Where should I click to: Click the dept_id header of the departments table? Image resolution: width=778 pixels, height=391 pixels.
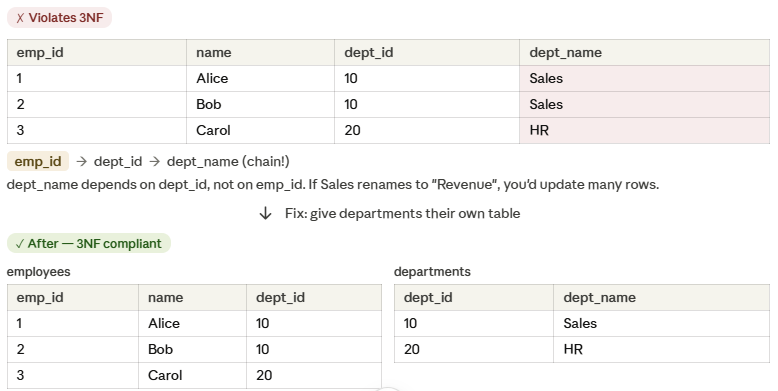474,298
